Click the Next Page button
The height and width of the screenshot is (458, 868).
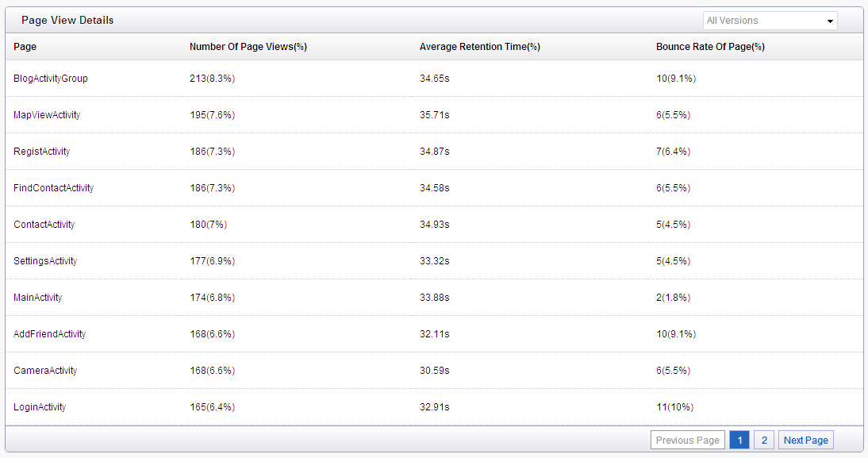point(805,440)
